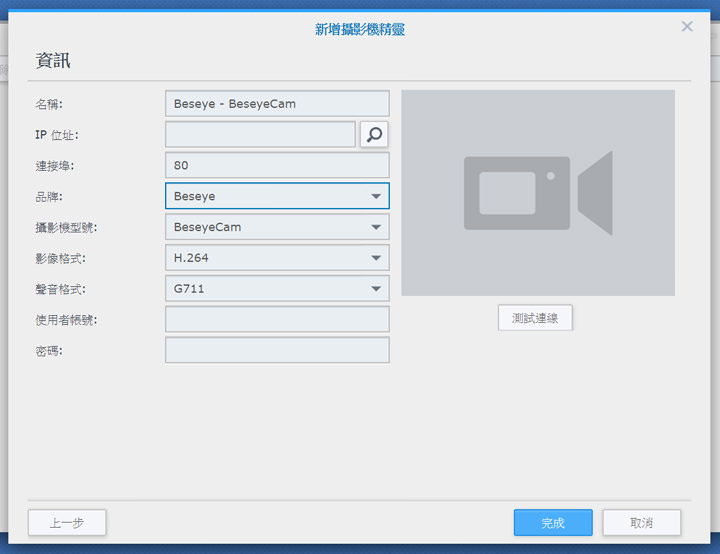Click the camera preview placeholder image
This screenshot has width=720, height=554.
click(538, 193)
